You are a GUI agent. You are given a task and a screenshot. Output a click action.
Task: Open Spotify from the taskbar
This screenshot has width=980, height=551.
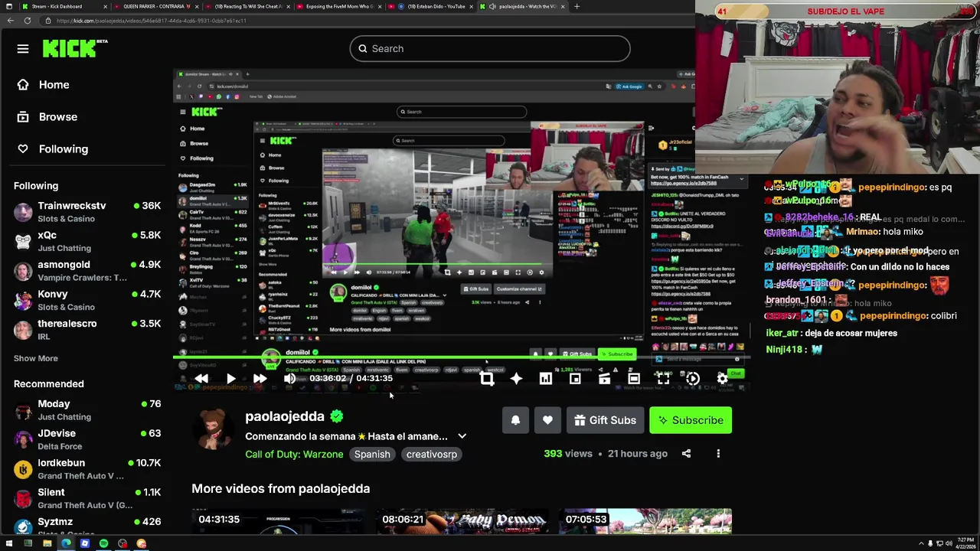[103, 543]
